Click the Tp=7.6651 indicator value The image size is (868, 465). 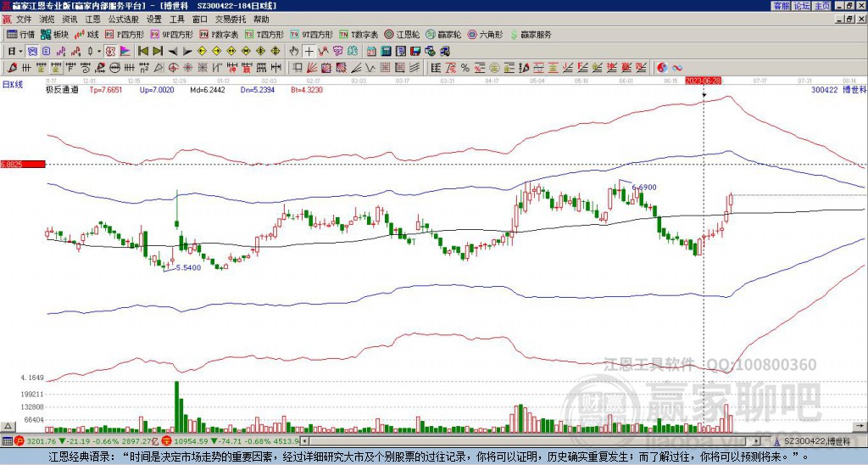click(x=106, y=89)
